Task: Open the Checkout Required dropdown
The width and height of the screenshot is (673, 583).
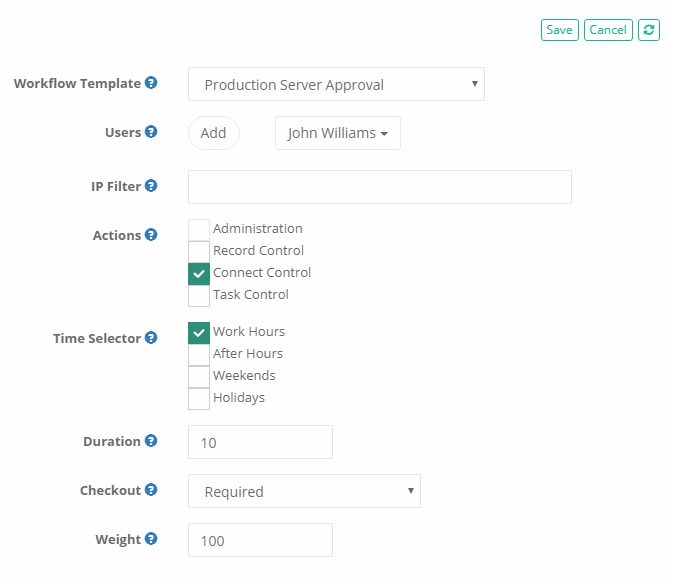Action: tap(304, 491)
